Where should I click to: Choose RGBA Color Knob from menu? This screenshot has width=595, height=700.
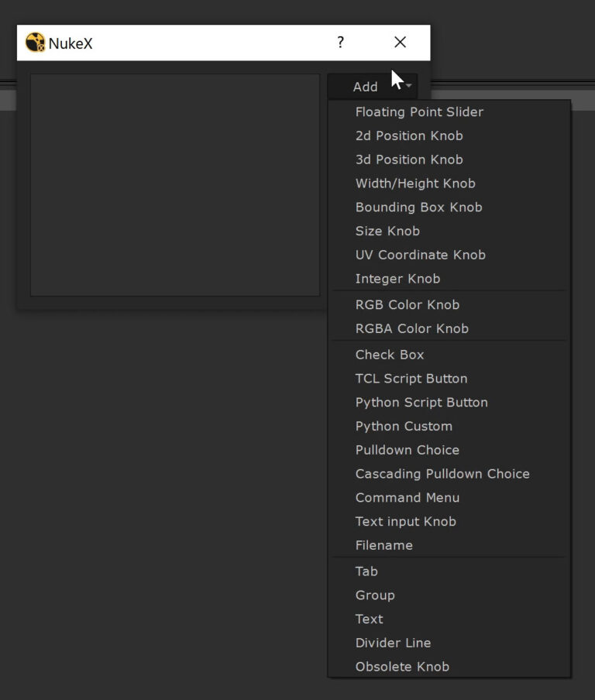point(411,328)
